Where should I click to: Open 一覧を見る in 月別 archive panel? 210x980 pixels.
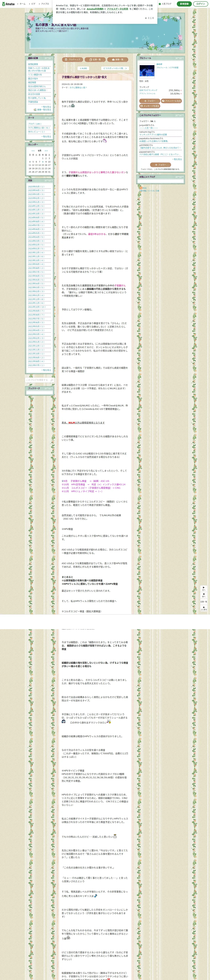(x=46, y=370)
